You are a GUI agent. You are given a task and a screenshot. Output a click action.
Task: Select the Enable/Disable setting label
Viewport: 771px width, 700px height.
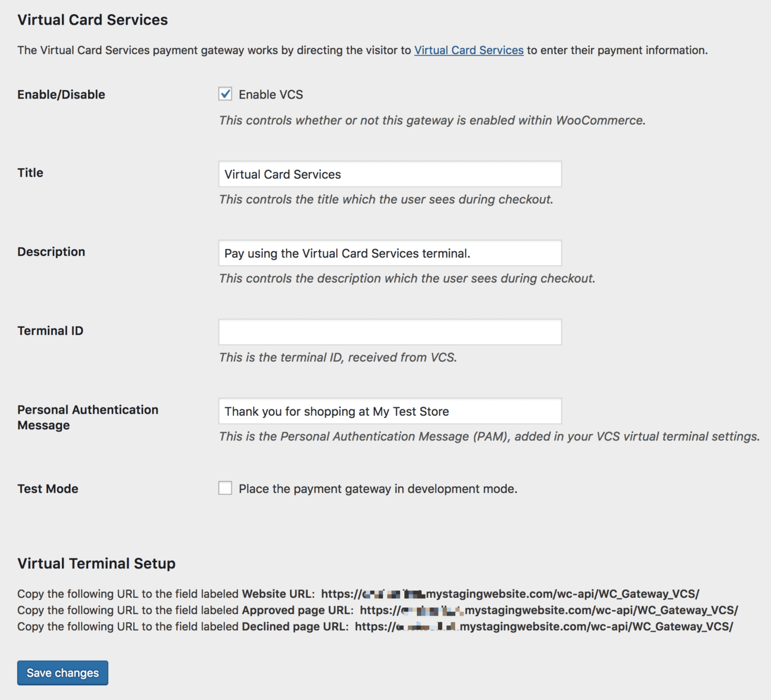click(61, 94)
